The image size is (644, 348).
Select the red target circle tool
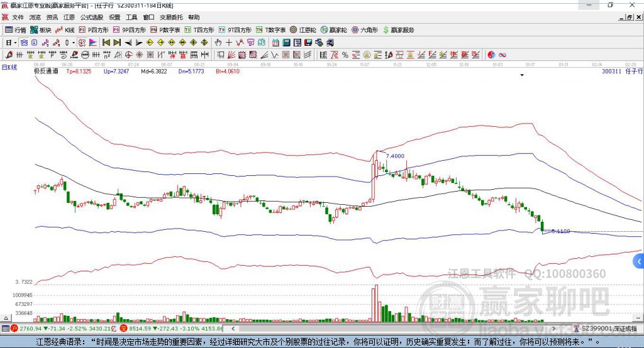(x=128, y=55)
